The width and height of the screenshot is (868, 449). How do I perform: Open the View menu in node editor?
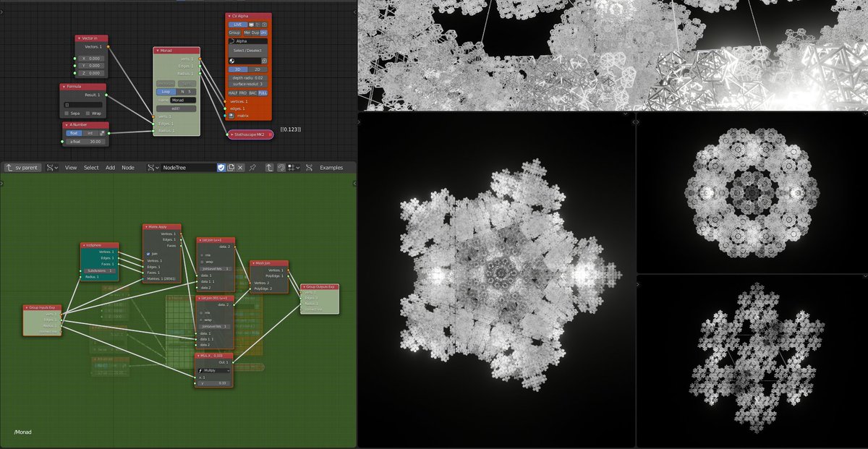(71, 167)
